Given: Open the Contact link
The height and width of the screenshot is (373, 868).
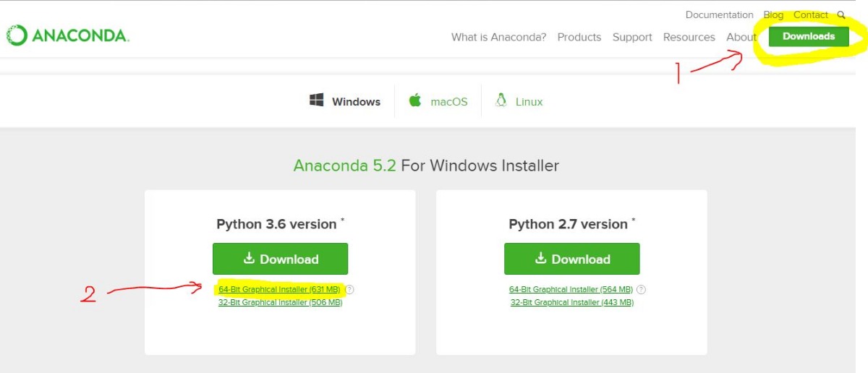Looking at the screenshot, I should [811, 15].
